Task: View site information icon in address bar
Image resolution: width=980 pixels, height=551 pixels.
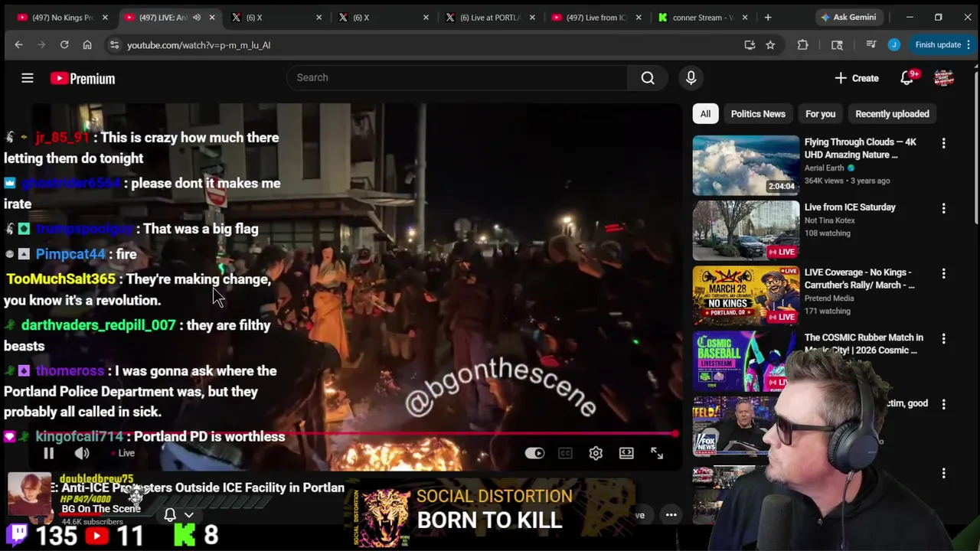Action: (x=114, y=45)
